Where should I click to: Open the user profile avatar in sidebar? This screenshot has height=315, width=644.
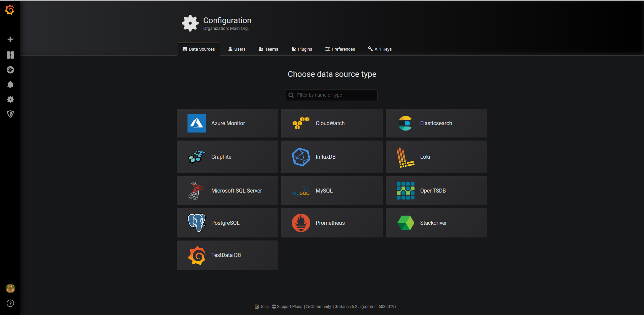coord(10,288)
